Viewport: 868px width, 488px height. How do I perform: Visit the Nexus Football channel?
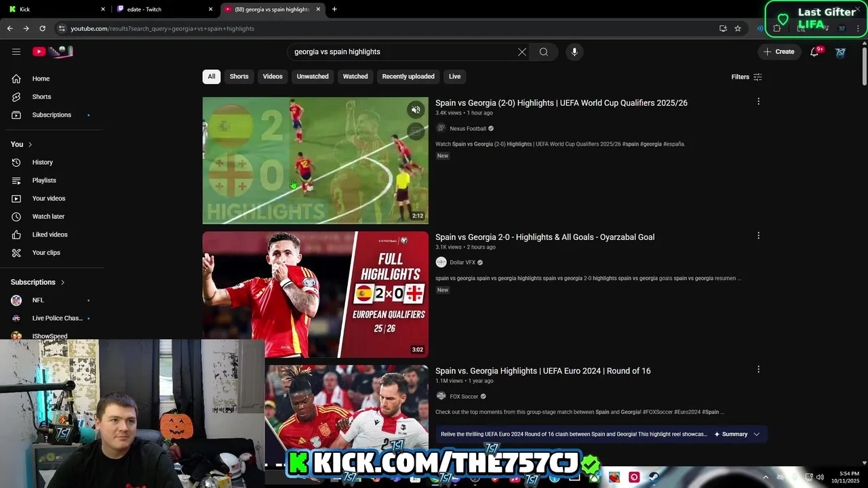[468, 129]
